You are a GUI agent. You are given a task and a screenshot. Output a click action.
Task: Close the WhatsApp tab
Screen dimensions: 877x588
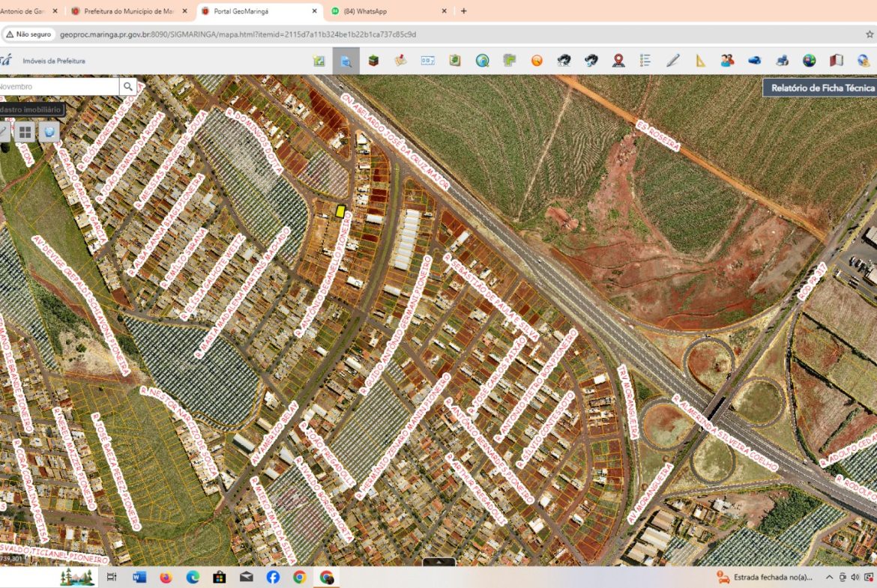point(444,11)
